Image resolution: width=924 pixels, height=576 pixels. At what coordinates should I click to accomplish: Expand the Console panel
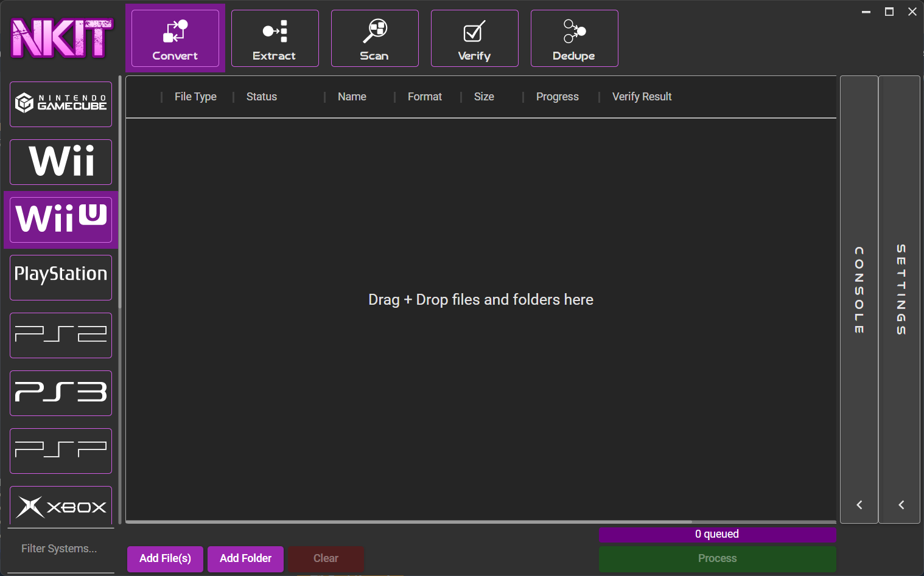(x=859, y=299)
